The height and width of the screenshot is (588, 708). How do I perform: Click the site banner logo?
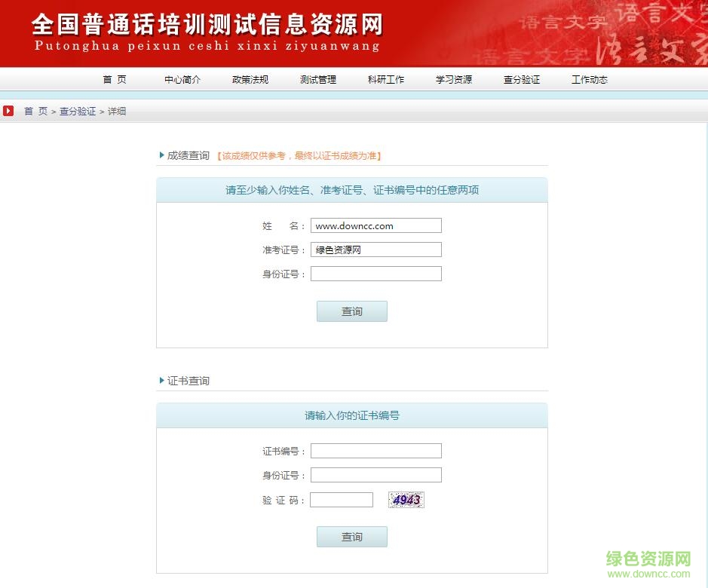tap(204, 30)
